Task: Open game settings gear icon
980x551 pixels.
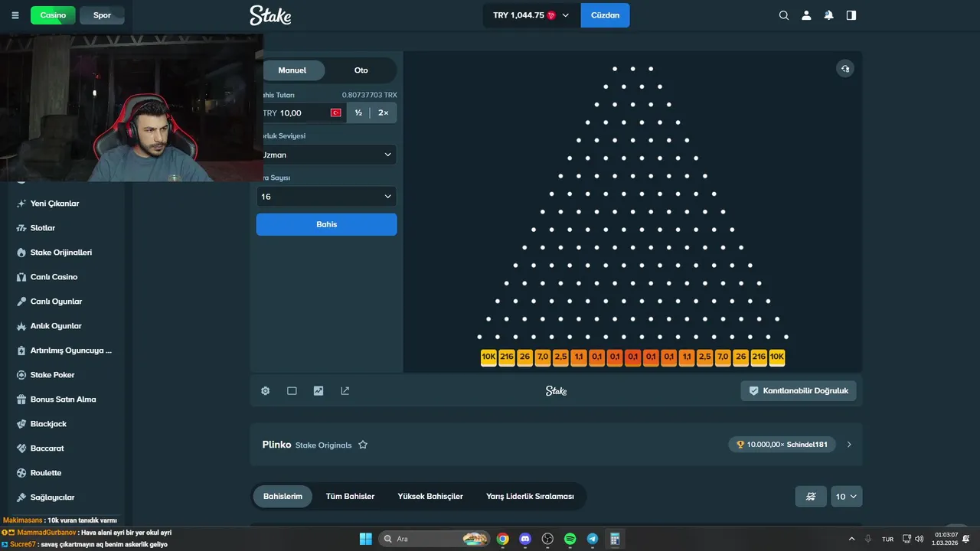Action: coord(265,390)
